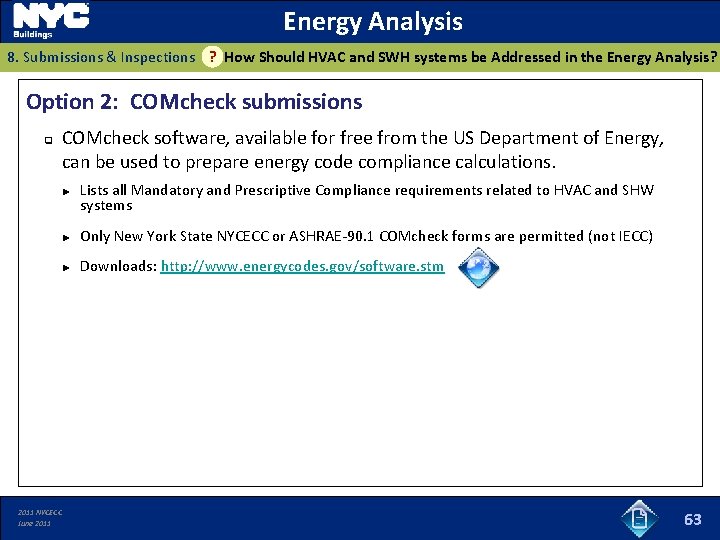720x540 pixels.
Task: Click the page number 63
Action: [x=692, y=519]
